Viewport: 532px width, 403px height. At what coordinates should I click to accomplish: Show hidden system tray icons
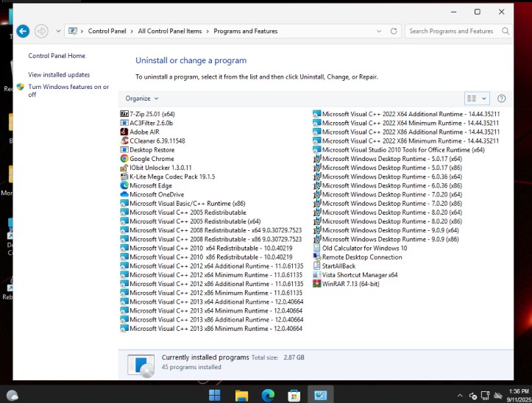[460, 396]
